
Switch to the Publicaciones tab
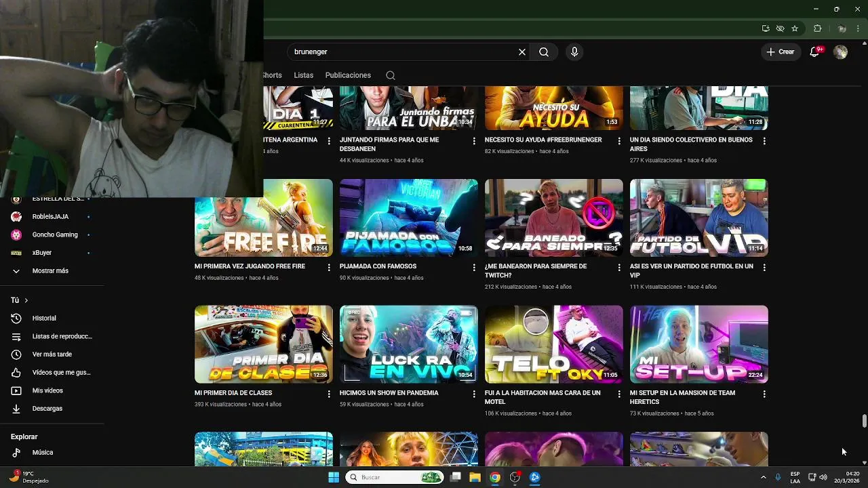coord(348,75)
